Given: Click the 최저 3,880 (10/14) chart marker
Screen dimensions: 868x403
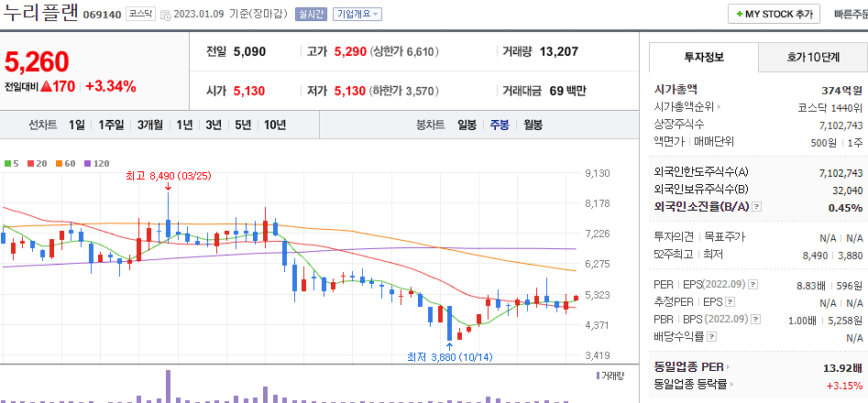Looking at the screenshot, I should tap(449, 357).
